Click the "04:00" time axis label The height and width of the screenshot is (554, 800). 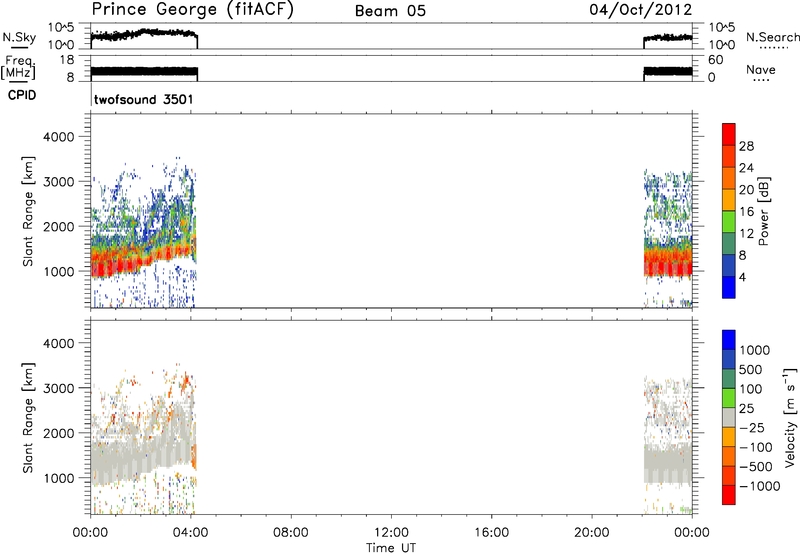coord(191,533)
